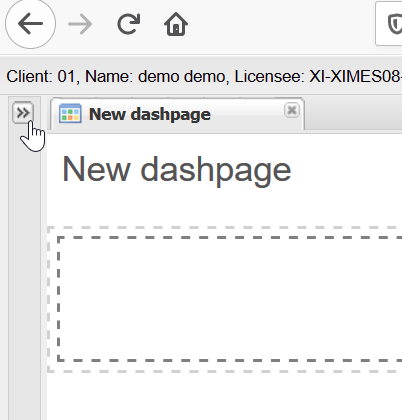
Task: Go back to the previous page
Action: click(x=30, y=24)
